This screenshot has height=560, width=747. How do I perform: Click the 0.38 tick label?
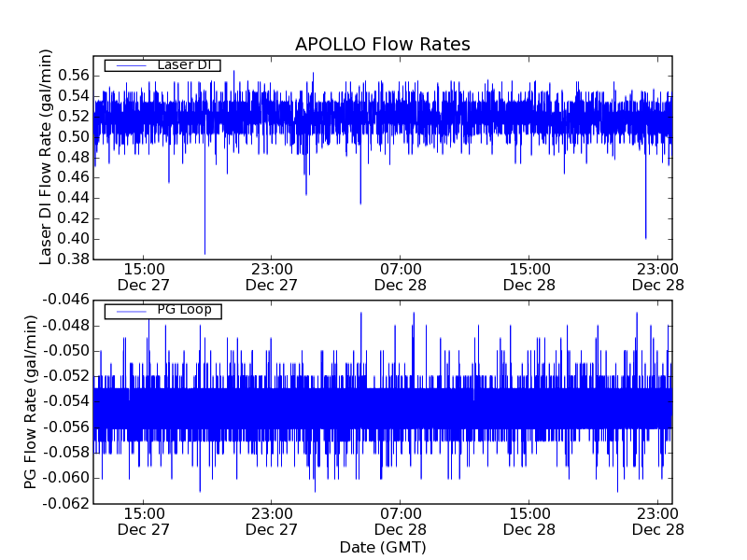[74, 259]
